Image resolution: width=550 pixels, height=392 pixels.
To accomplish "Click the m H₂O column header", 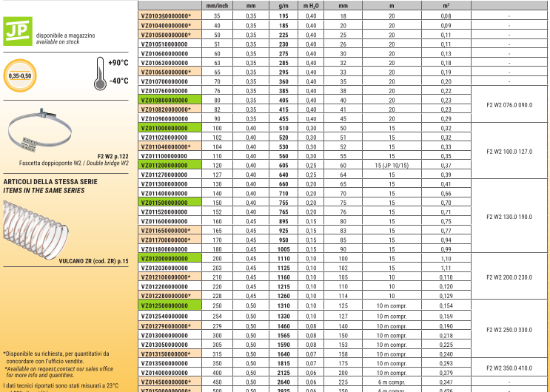I will pyautogui.click(x=311, y=5).
